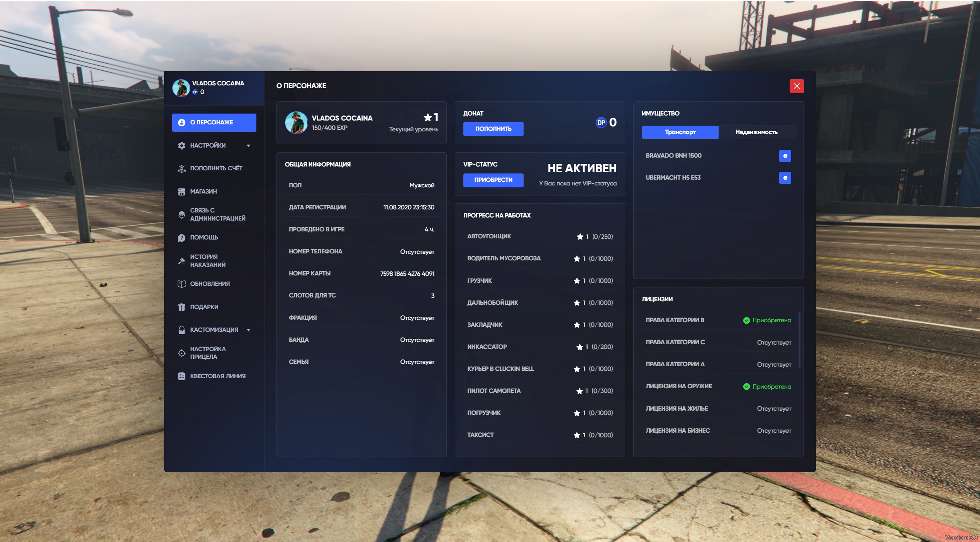Image resolution: width=980 pixels, height=542 pixels.
Task: Open the МАГАЗИН shop icon
Action: click(x=181, y=192)
